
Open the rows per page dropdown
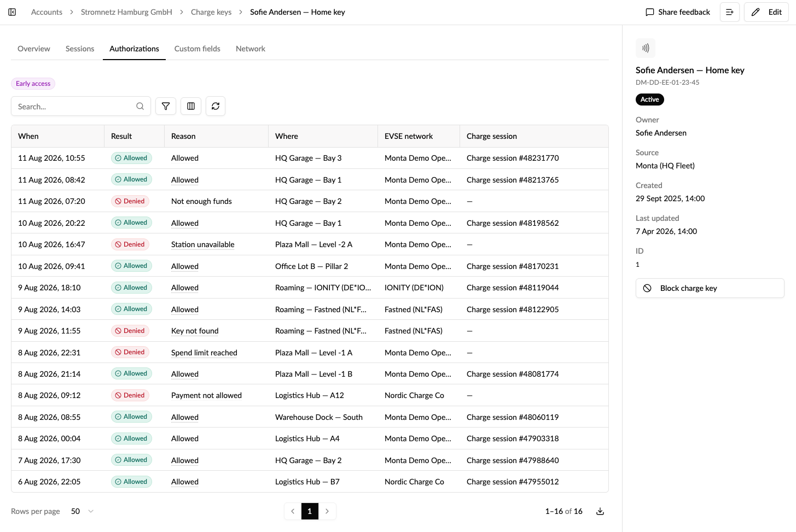83,511
